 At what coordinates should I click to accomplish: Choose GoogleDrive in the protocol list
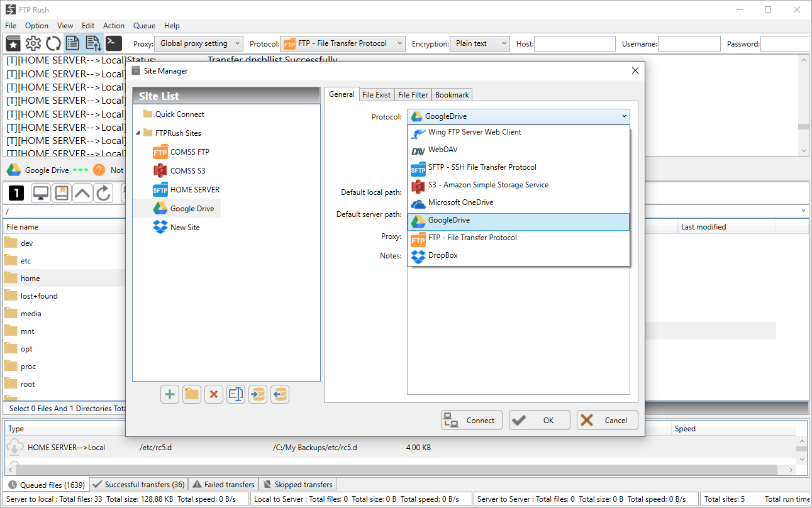coord(518,221)
